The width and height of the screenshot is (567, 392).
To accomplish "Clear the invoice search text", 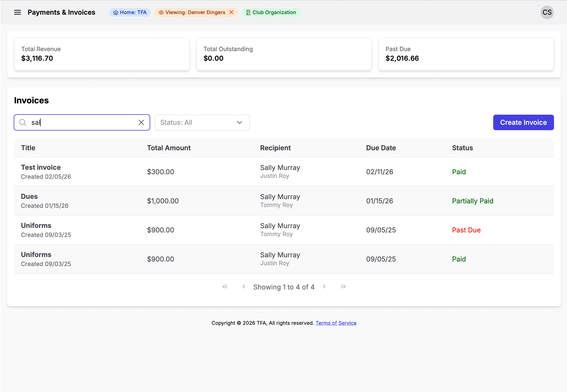I will click(141, 122).
